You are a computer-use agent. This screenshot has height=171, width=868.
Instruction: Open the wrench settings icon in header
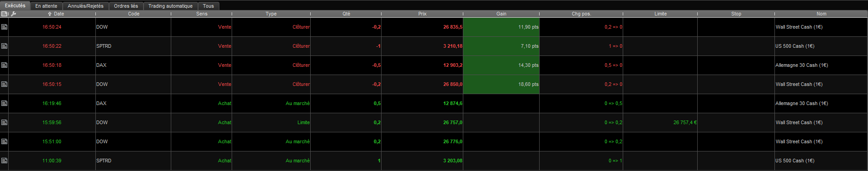13,14
